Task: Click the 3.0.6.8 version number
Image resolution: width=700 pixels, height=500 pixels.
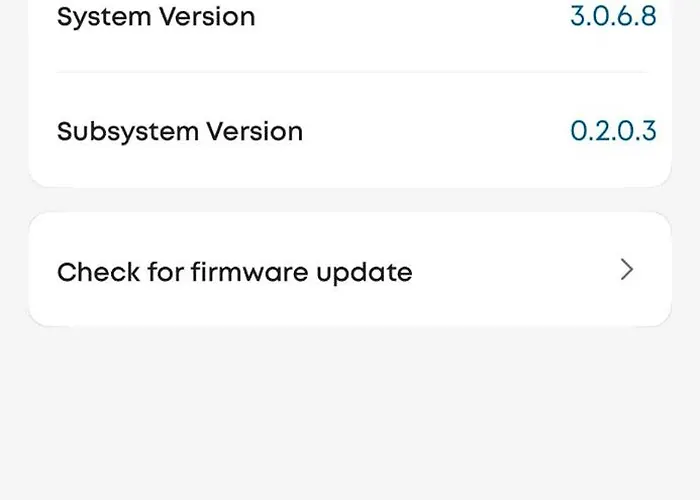Action: [x=613, y=17]
